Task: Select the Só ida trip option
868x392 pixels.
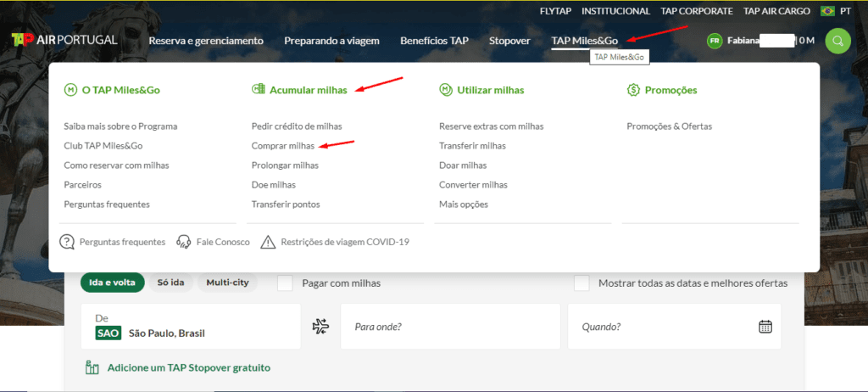Action: click(170, 283)
